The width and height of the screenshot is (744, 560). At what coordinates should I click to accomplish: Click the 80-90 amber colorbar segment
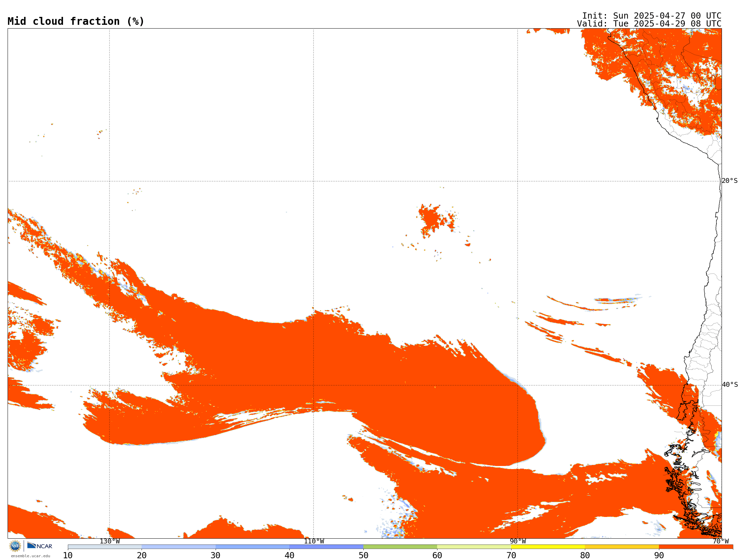(x=622, y=547)
